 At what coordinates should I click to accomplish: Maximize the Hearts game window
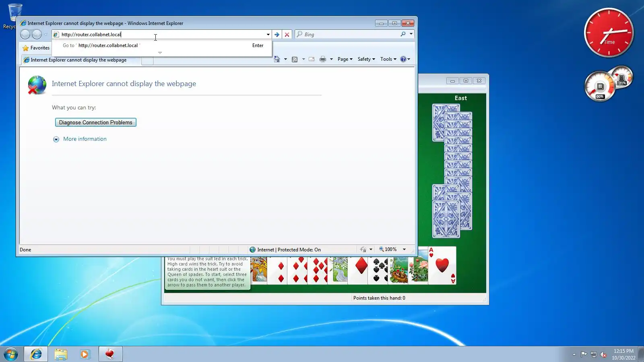pyautogui.click(x=466, y=81)
